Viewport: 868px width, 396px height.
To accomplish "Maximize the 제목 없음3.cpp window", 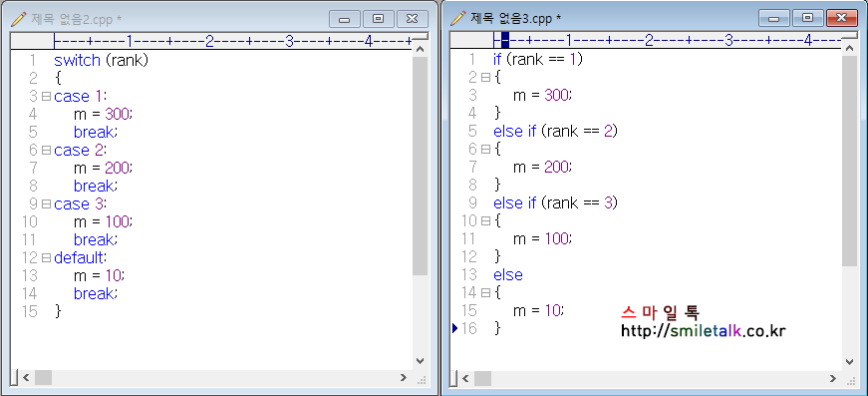I will 807,18.
